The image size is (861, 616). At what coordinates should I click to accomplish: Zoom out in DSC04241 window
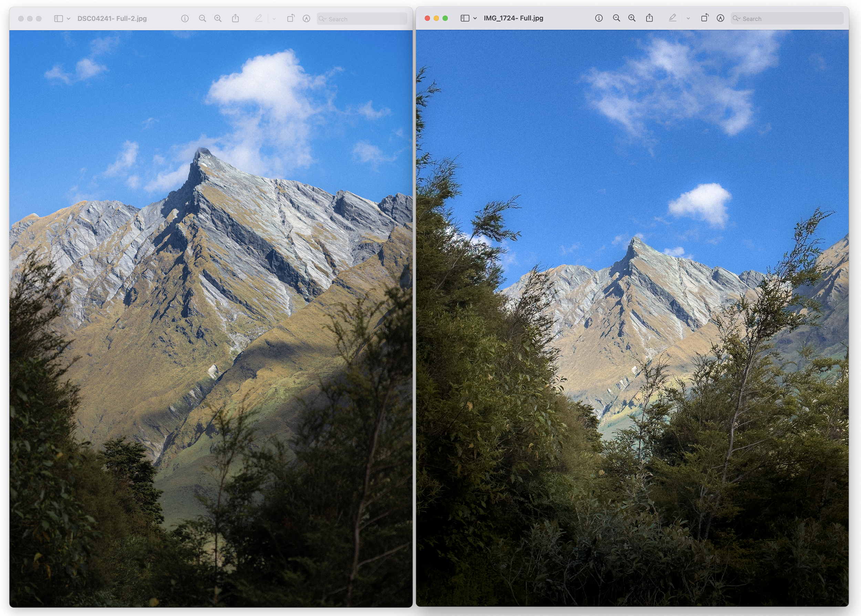(203, 19)
